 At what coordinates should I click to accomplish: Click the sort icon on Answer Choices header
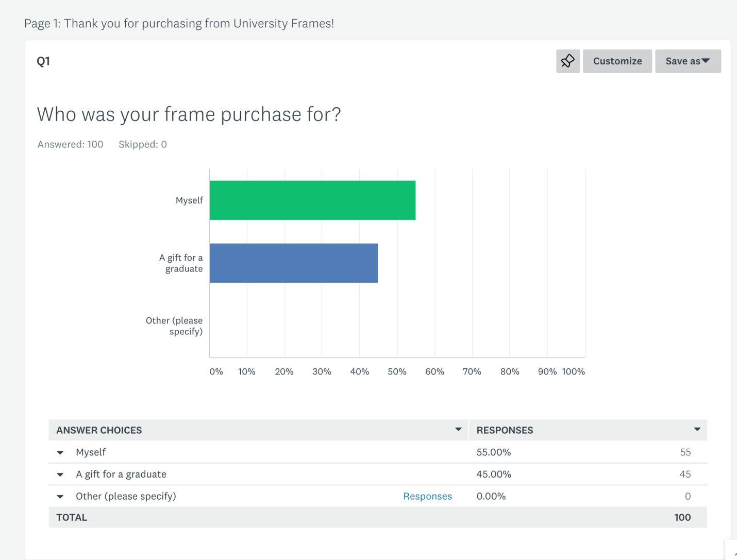click(x=458, y=429)
